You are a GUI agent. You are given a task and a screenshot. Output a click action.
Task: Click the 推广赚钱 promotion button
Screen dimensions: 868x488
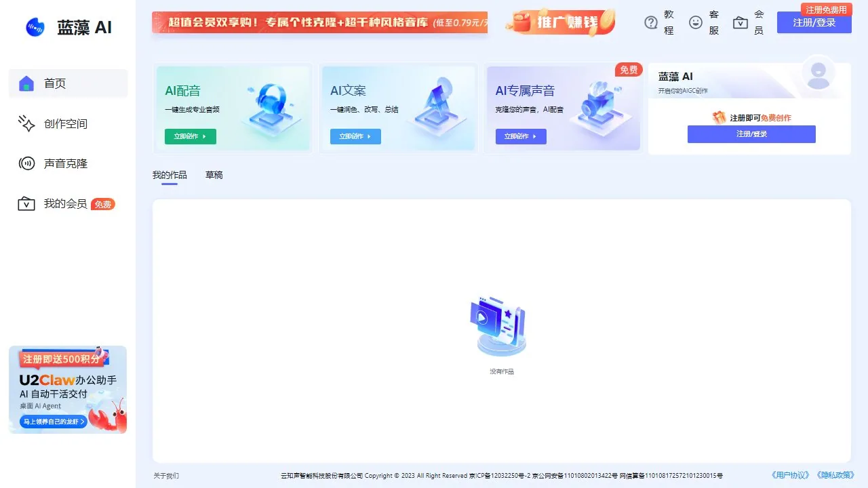560,22
